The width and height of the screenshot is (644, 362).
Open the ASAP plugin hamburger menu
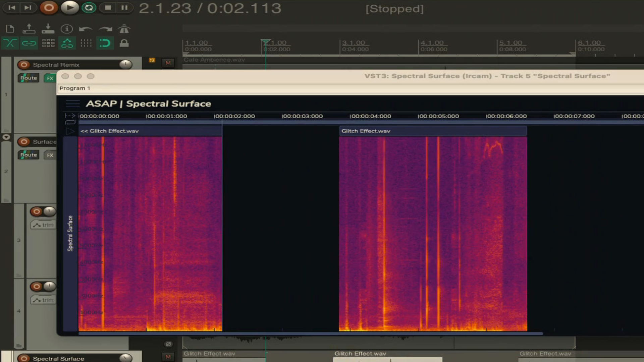pos(72,104)
